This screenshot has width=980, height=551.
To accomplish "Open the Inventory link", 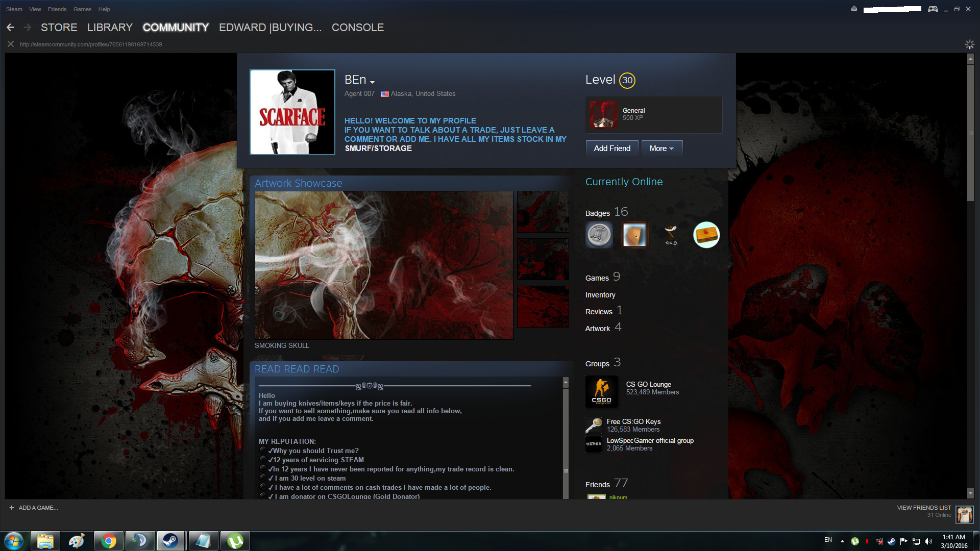I will coord(600,295).
